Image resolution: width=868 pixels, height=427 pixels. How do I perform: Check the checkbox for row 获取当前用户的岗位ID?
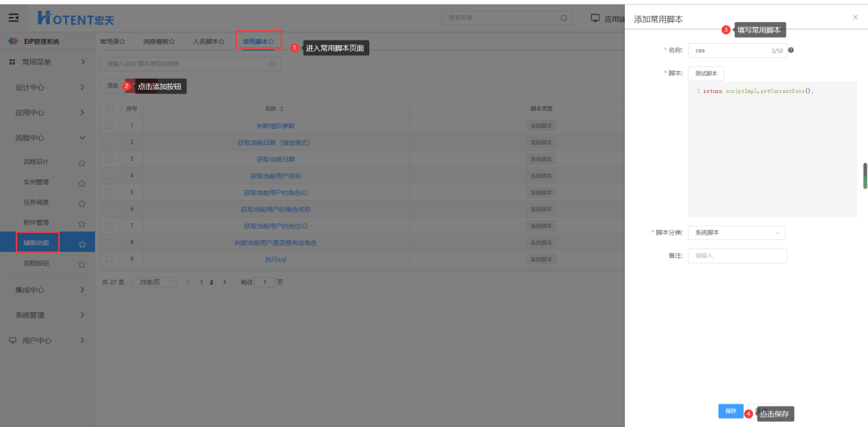tap(110, 226)
